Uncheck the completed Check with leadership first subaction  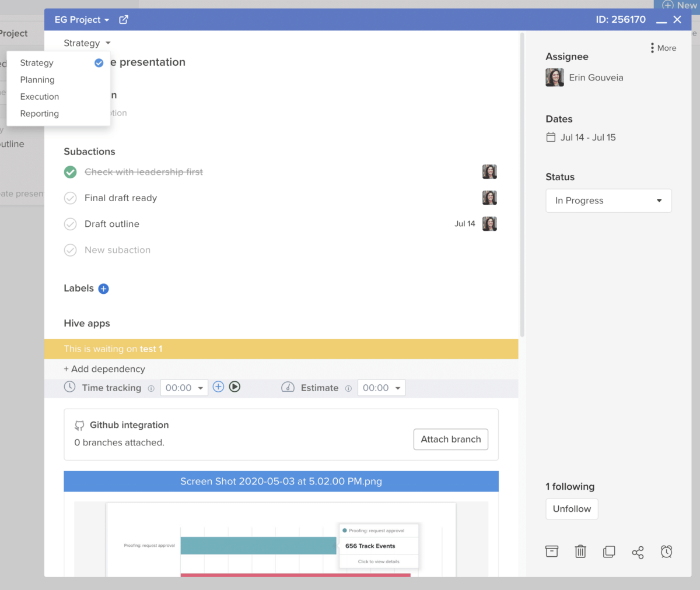click(x=70, y=172)
